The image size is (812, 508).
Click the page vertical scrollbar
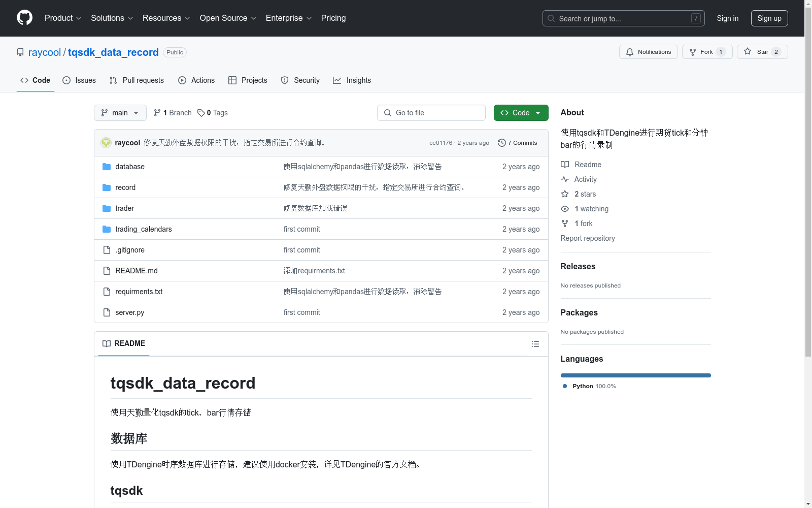click(808, 183)
